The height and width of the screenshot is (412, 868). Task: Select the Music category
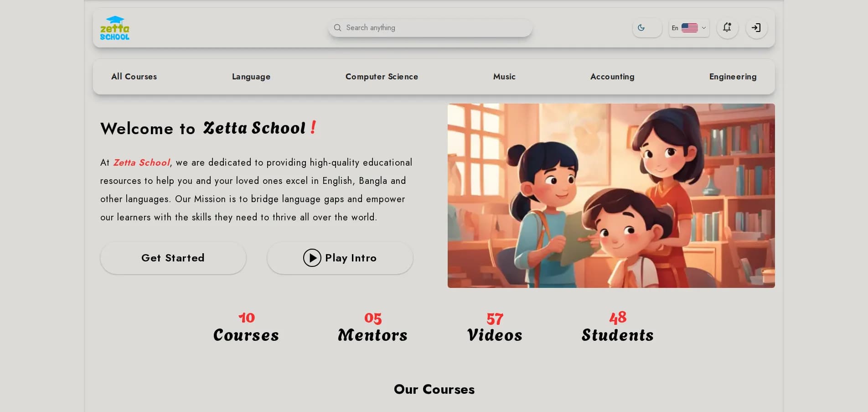[x=504, y=77]
